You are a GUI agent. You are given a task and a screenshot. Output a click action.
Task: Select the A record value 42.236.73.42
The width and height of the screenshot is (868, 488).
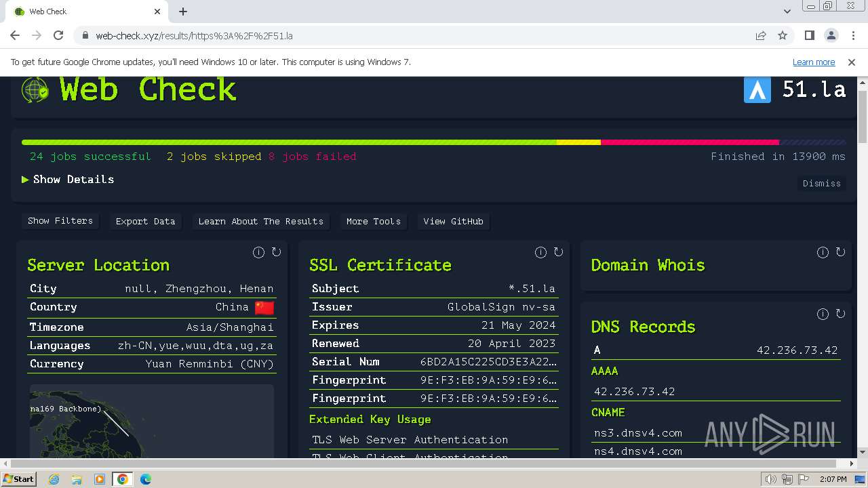pos(797,350)
